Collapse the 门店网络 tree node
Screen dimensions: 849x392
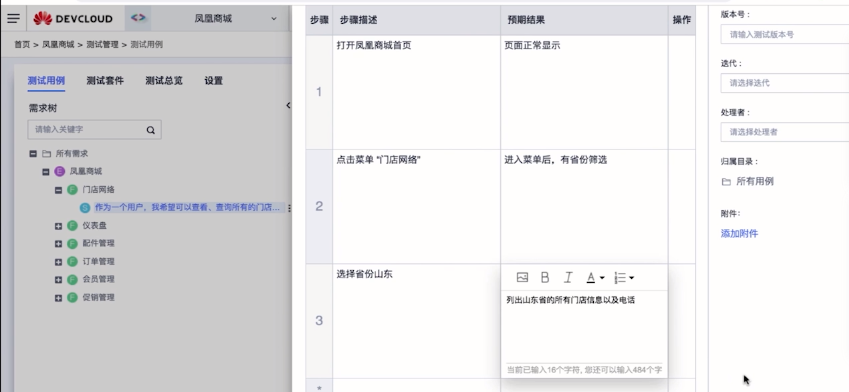pyautogui.click(x=58, y=190)
